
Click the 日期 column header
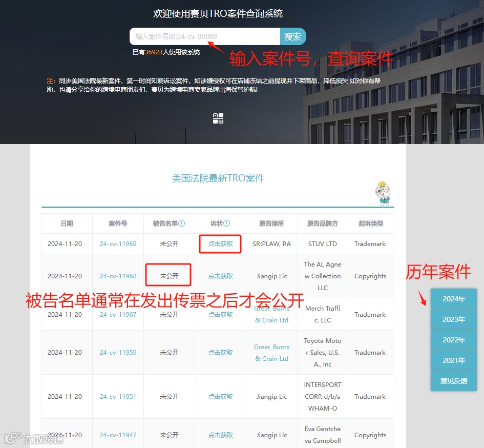click(67, 223)
